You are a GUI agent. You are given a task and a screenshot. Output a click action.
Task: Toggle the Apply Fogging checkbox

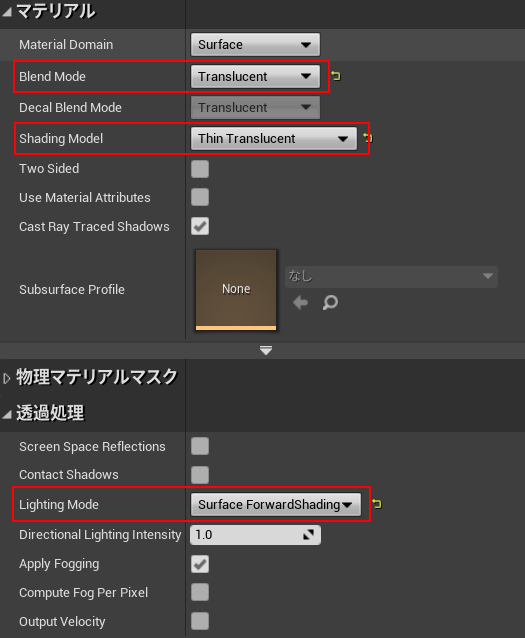[x=200, y=564]
